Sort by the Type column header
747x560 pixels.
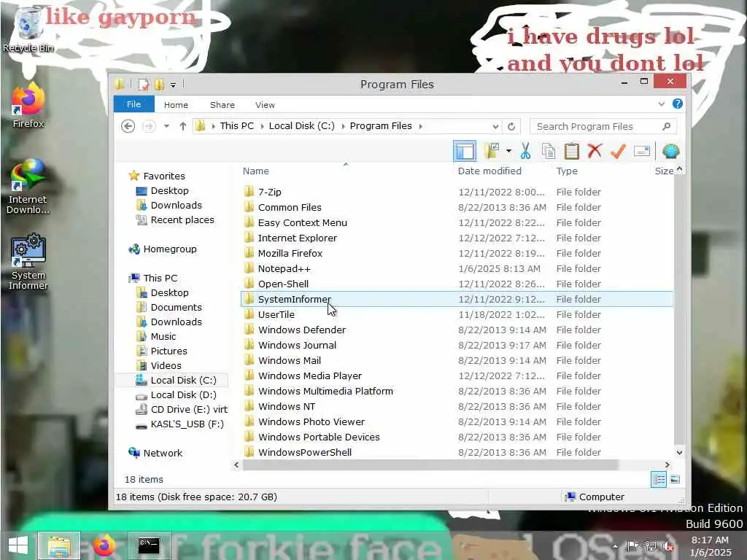point(566,171)
